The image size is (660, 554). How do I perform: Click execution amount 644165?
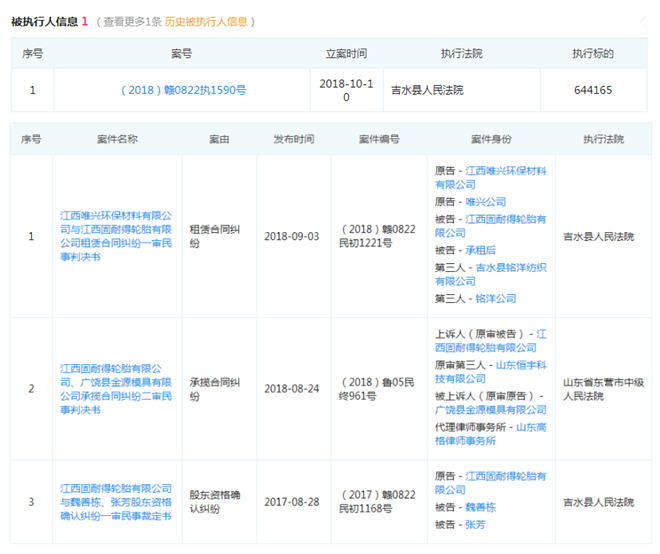593,90
